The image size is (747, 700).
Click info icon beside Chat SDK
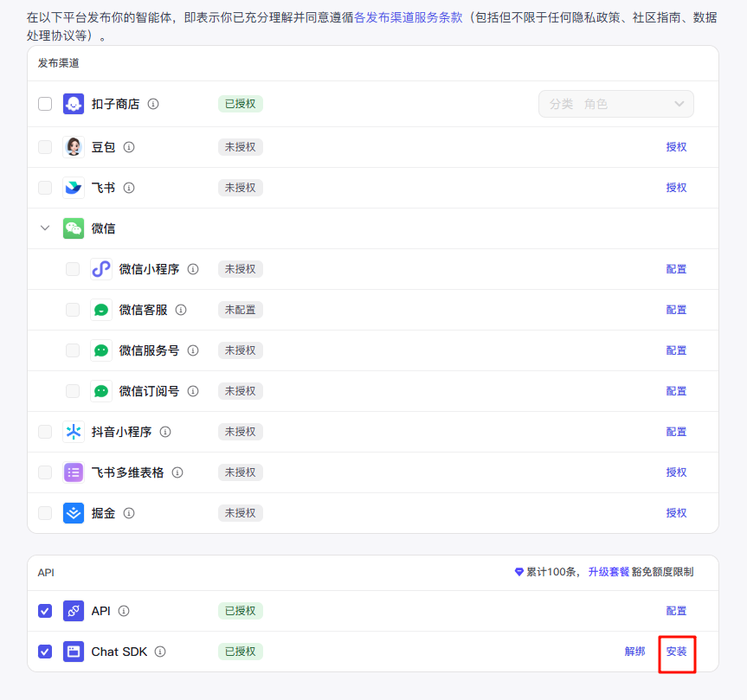160,652
